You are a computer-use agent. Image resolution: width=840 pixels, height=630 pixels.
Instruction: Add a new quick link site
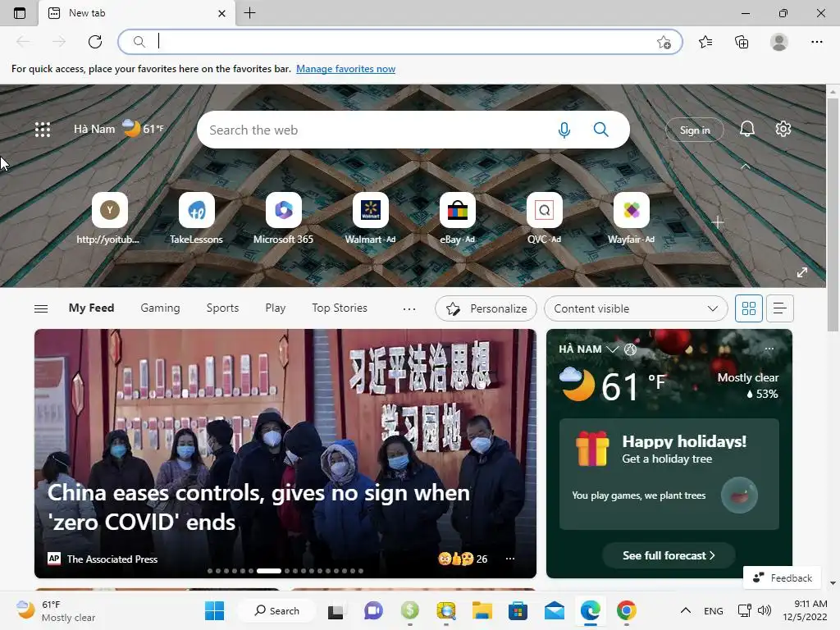pos(718,222)
